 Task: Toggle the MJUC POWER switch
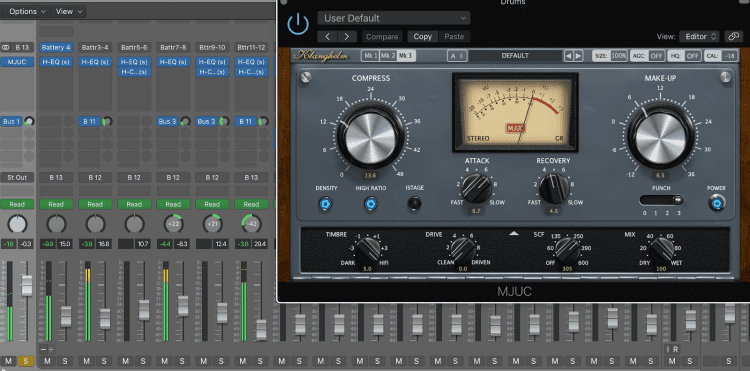[716, 204]
